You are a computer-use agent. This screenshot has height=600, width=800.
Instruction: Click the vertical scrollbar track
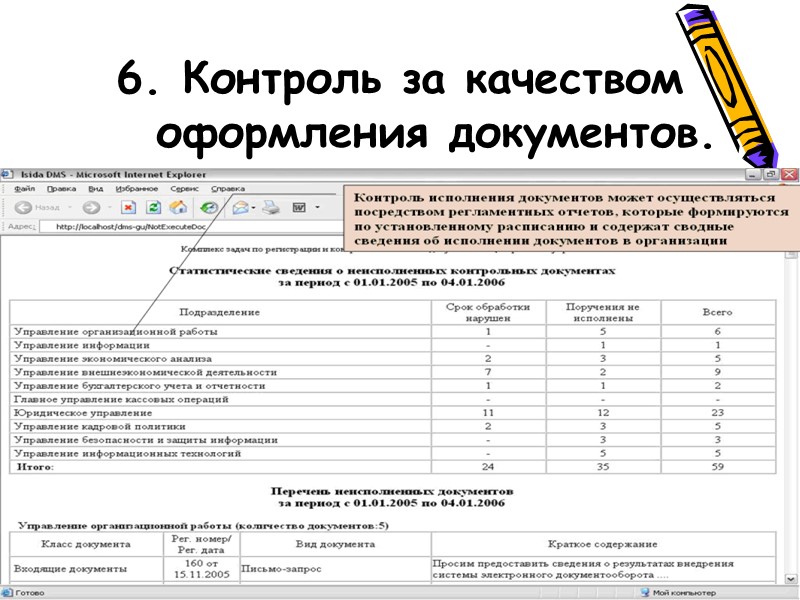[x=790, y=416]
